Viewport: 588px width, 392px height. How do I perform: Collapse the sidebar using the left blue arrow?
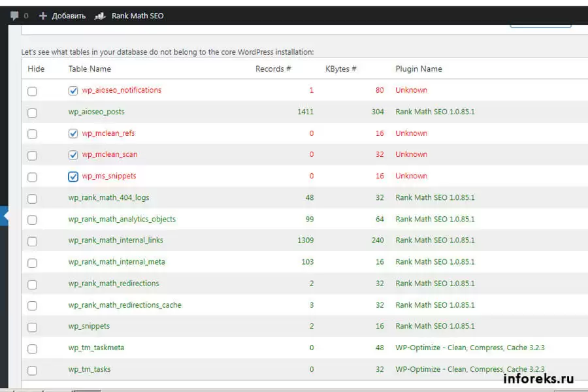[x=4, y=215]
